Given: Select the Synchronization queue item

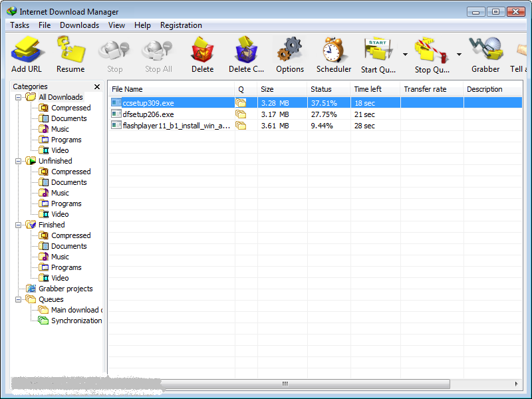Looking at the screenshot, I should (x=76, y=321).
